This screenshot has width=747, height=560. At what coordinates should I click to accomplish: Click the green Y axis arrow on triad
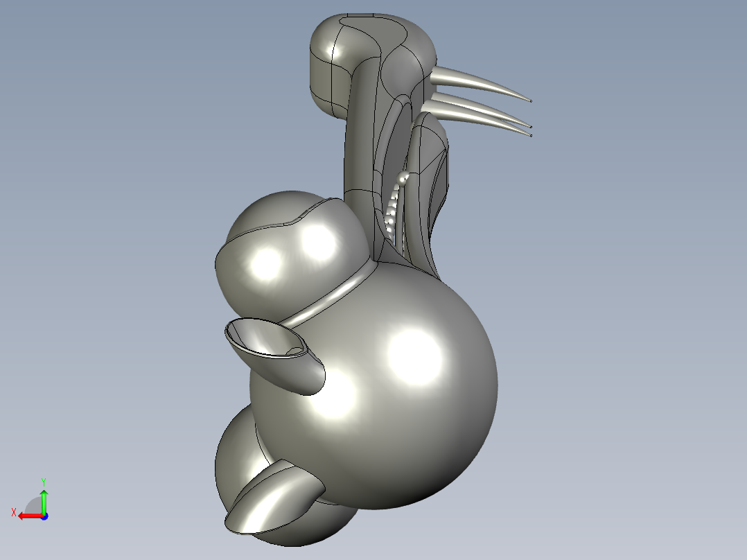tap(44, 501)
